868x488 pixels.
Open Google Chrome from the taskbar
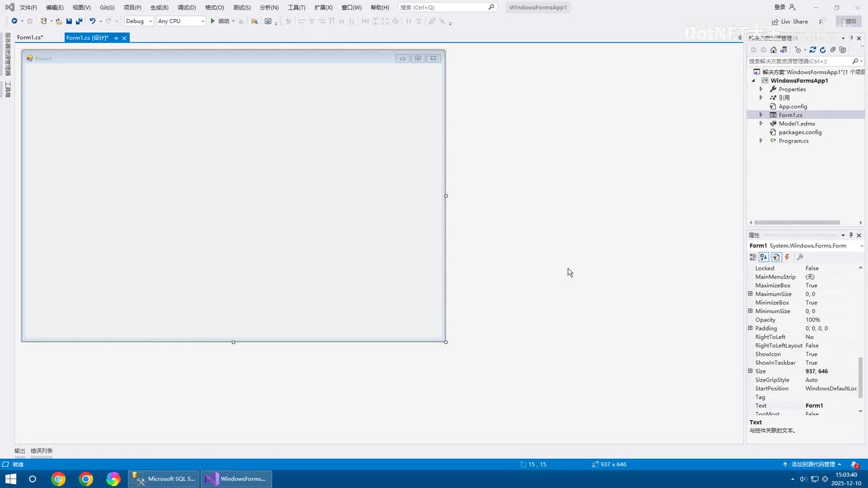click(x=86, y=479)
